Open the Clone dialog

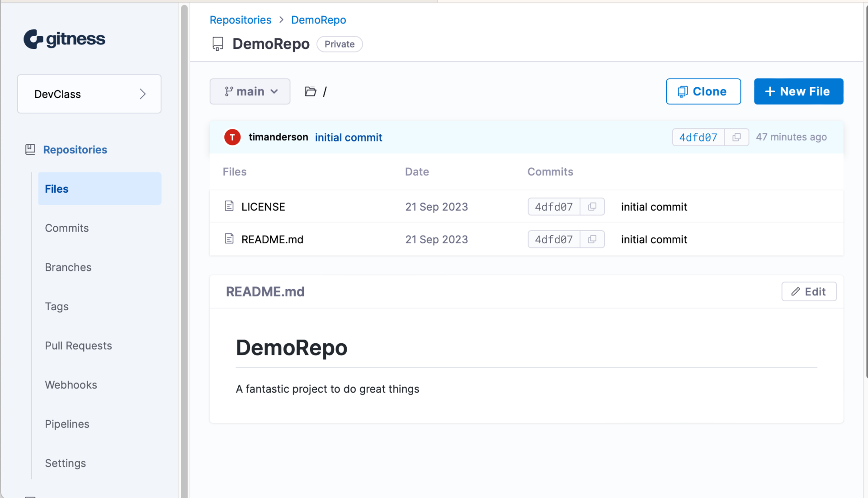[x=703, y=91]
